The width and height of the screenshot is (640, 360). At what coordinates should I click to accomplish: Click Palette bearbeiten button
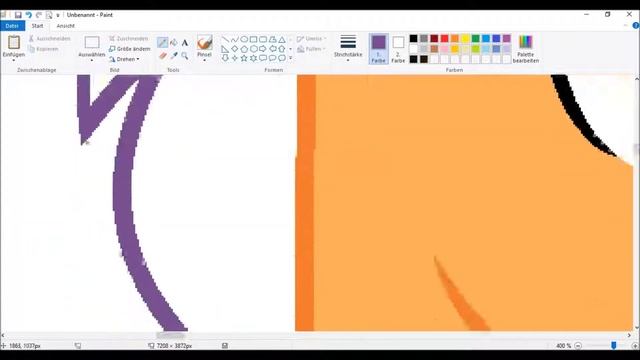(x=526, y=49)
